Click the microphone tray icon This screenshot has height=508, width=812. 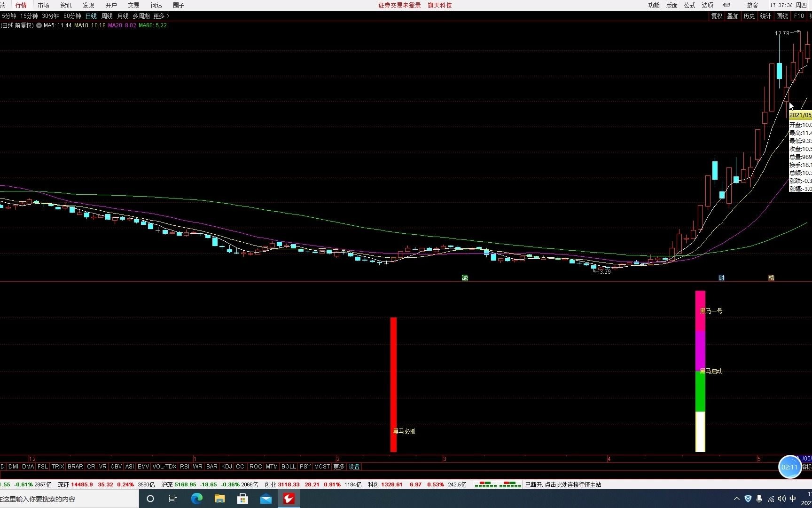coord(759,499)
